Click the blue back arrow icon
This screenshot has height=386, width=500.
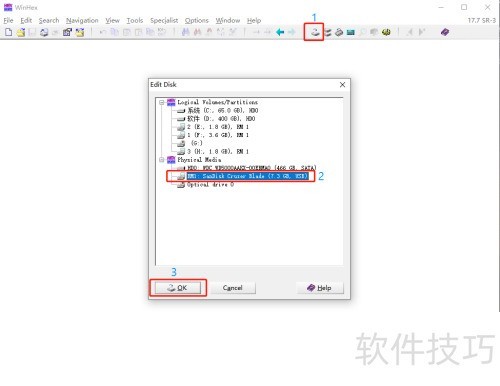(280, 32)
